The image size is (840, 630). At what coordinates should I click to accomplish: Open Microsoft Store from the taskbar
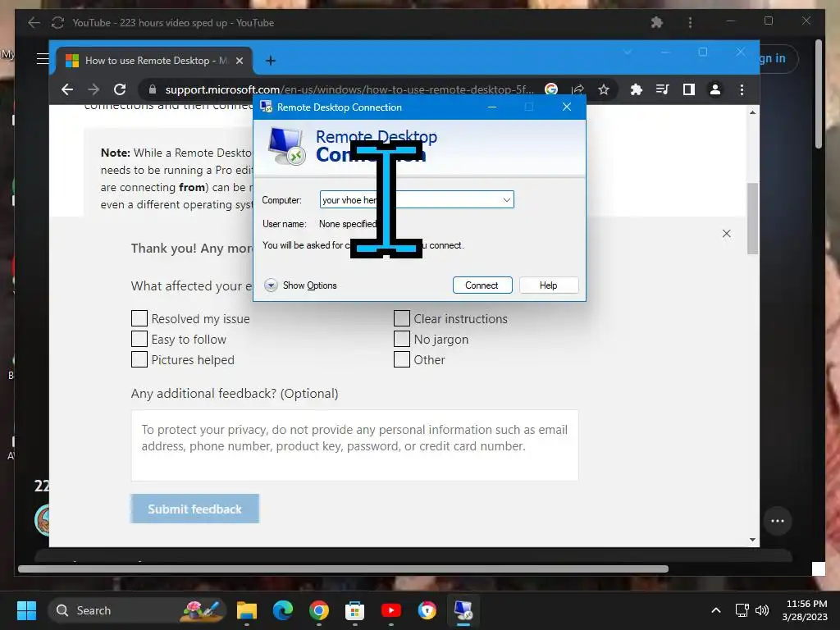pos(354,610)
